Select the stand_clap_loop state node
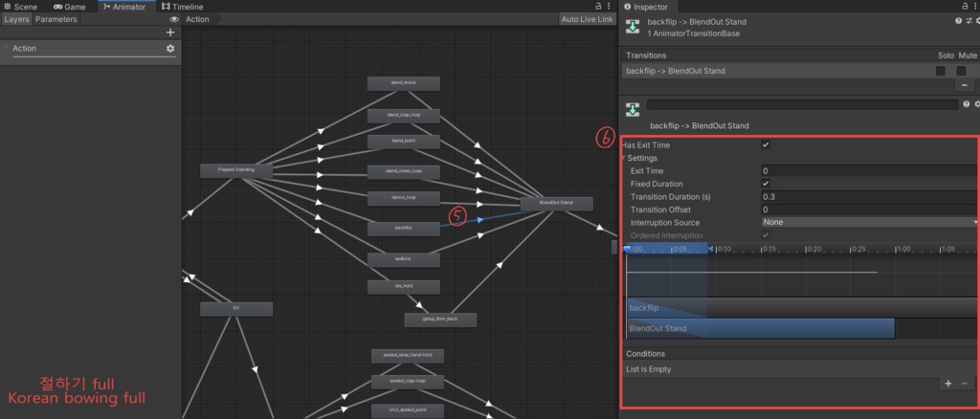The image size is (980, 419). pyautogui.click(x=404, y=116)
